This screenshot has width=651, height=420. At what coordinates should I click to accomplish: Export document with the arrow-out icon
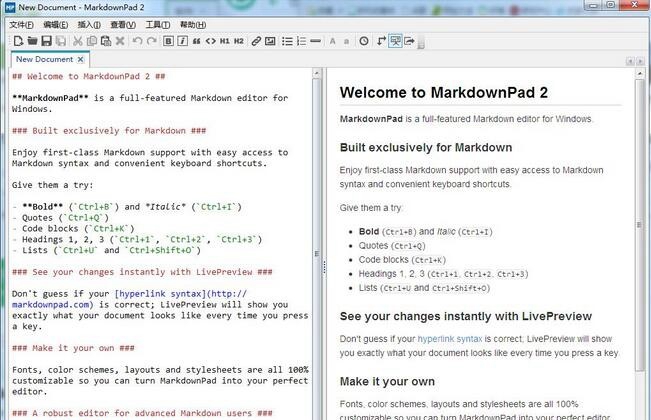[x=409, y=41]
